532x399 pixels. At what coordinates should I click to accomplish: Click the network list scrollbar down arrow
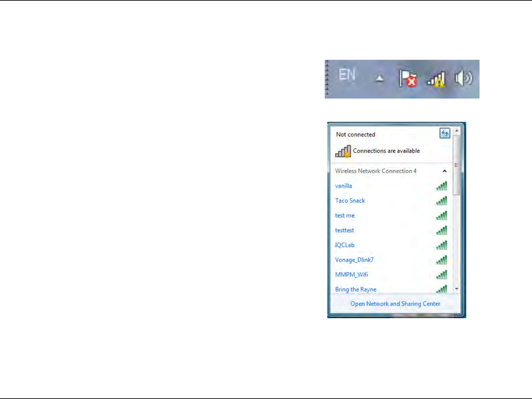(x=457, y=289)
